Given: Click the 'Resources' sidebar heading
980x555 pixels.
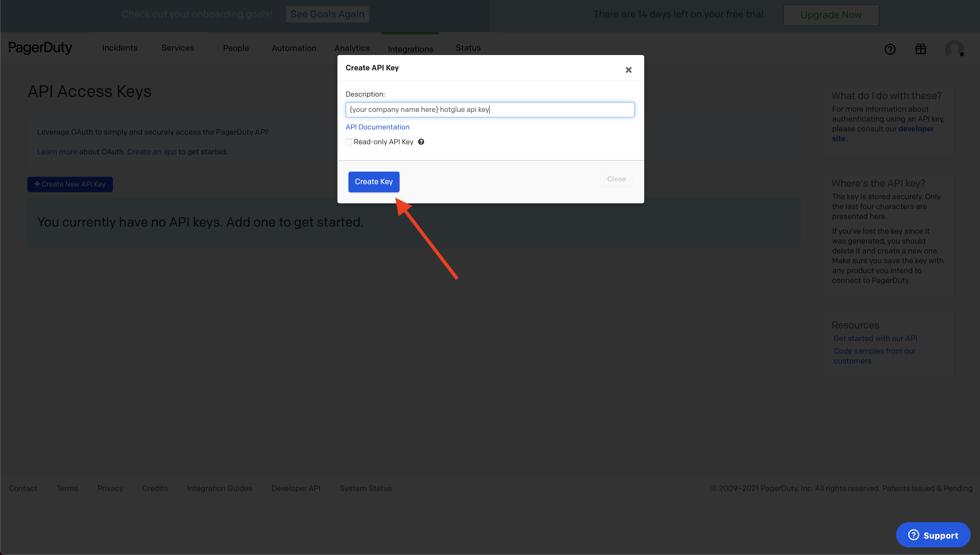Looking at the screenshot, I should click(855, 325).
